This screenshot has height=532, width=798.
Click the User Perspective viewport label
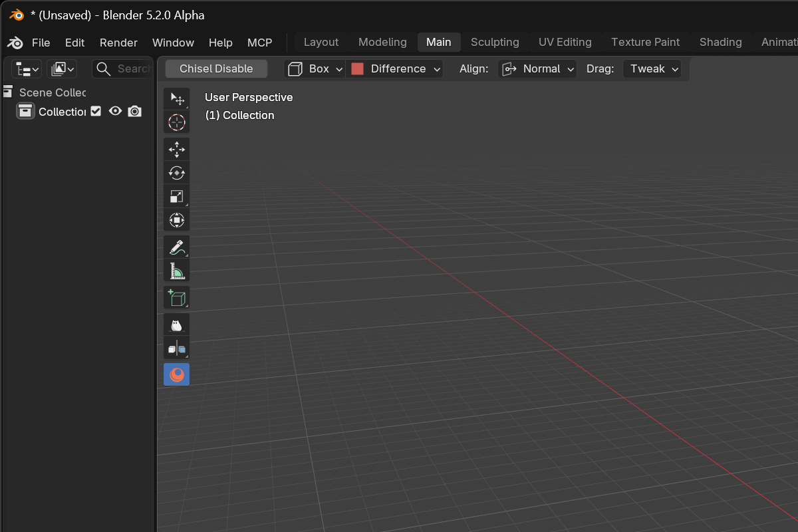(249, 97)
